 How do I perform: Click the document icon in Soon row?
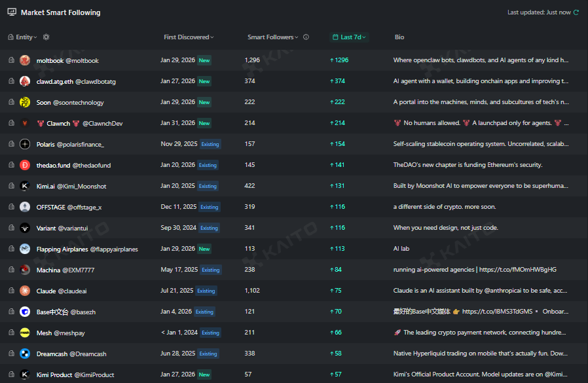pos(11,102)
